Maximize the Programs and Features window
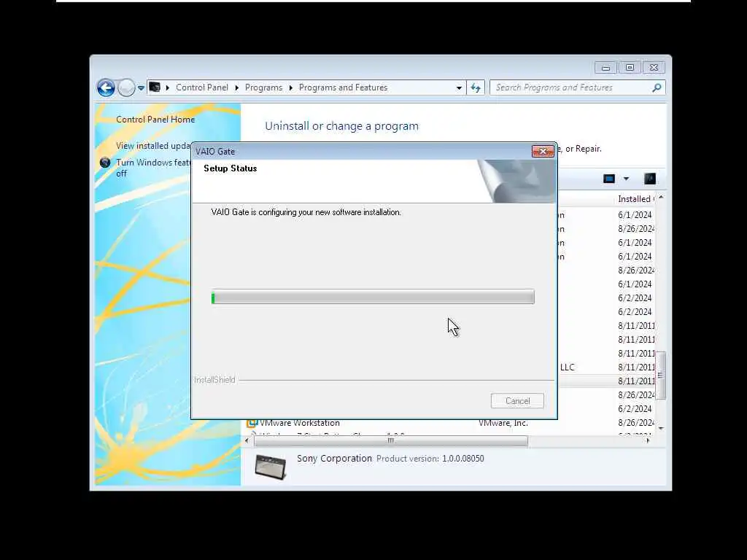Viewport: 747px width, 560px height. click(x=630, y=68)
